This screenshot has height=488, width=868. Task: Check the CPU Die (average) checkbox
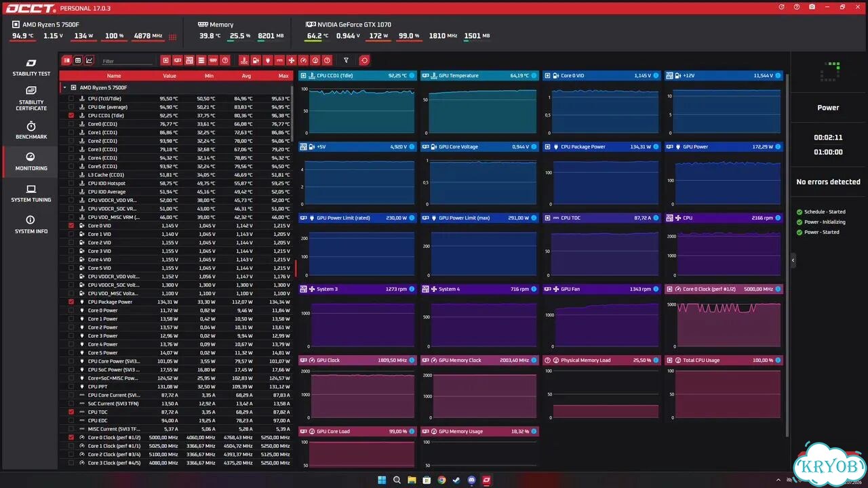tap(71, 107)
